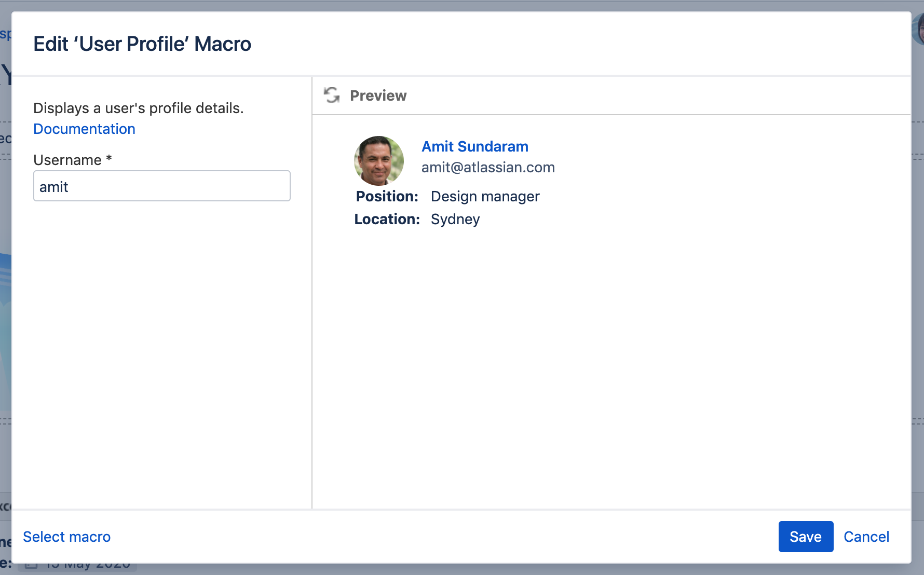Click the Position label in preview

pyautogui.click(x=387, y=196)
